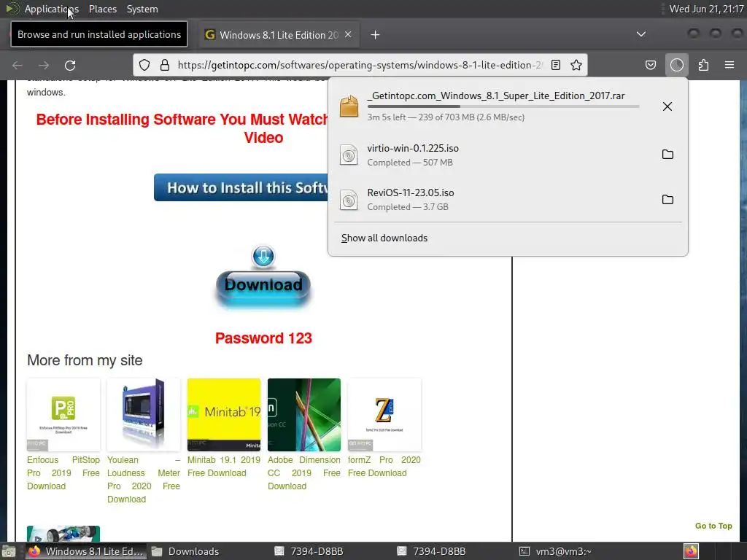Click the Adobe Dimension CC thumbnail
Image resolution: width=747 pixels, height=560 pixels.
coord(304,415)
